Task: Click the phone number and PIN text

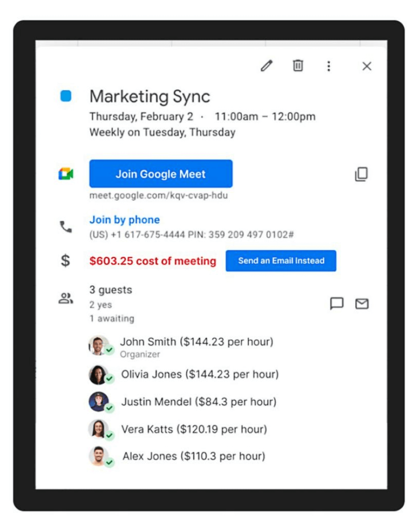Action: click(191, 234)
